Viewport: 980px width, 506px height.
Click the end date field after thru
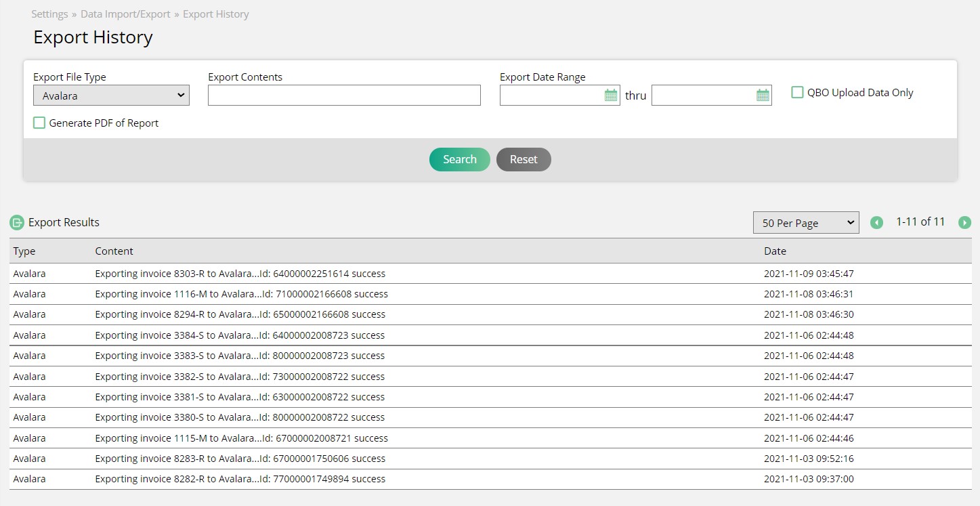702,96
